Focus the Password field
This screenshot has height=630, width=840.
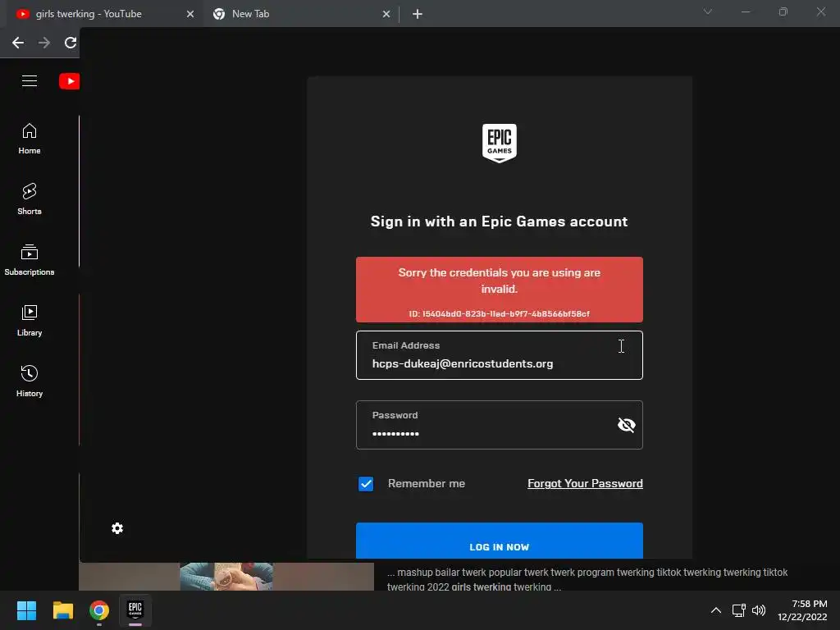click(500, 425)
